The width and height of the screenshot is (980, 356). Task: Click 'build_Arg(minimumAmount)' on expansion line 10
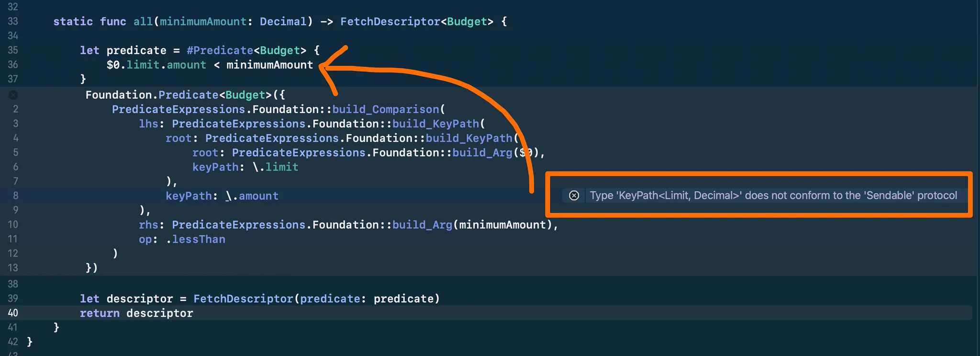(x=472, y=225)
